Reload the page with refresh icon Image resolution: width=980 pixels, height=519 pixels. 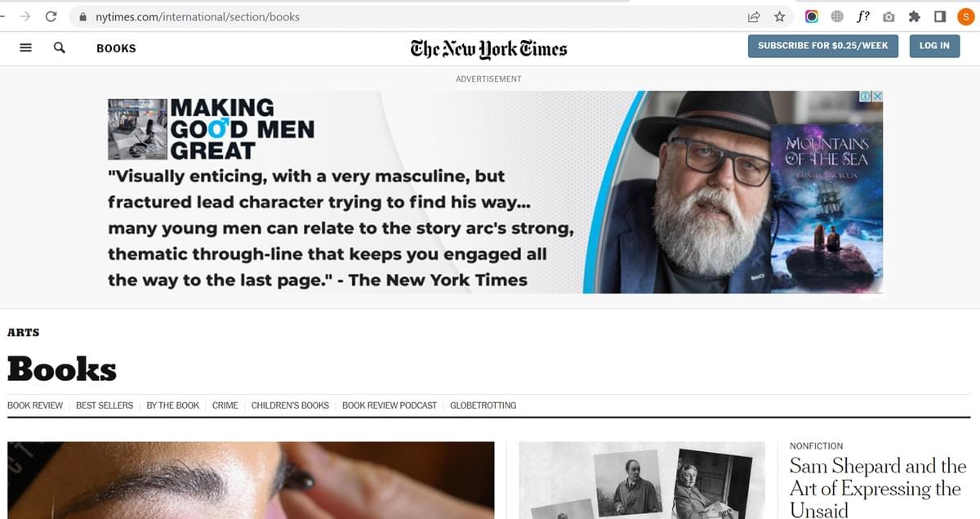[51, 16]
